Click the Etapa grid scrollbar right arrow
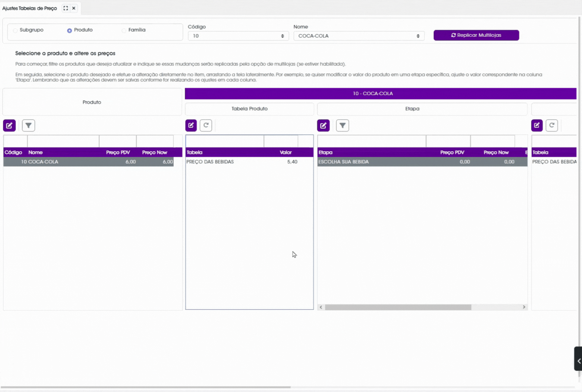 (524, 307)
